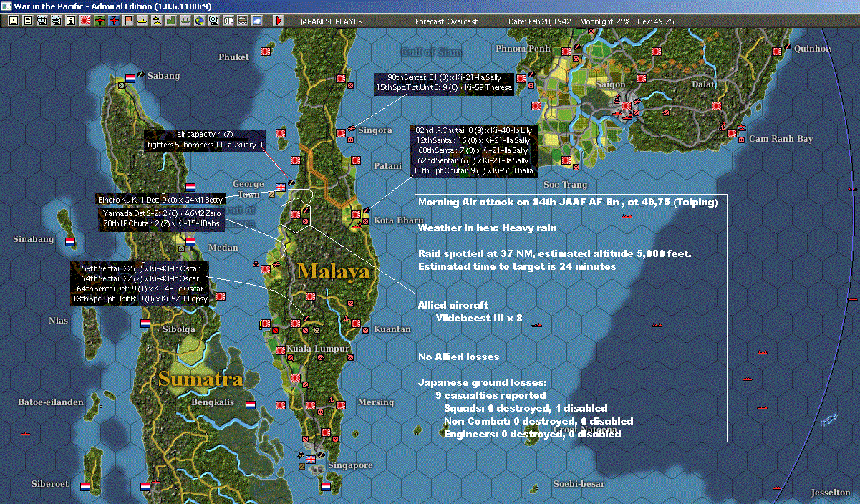Click the OP toolbar icon

coord(228,21)
